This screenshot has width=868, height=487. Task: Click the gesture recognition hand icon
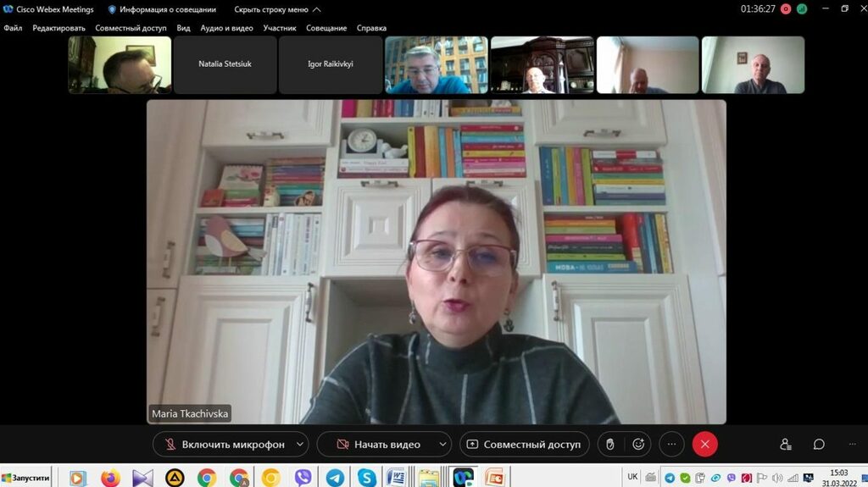pos(609,444)
